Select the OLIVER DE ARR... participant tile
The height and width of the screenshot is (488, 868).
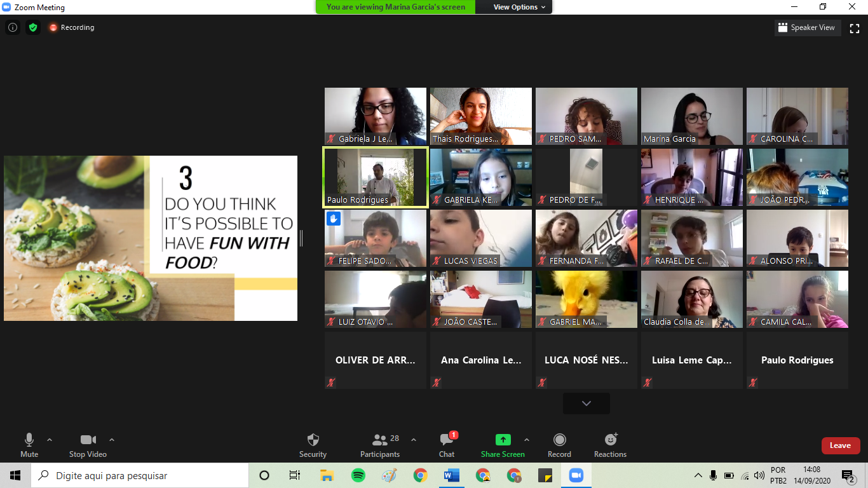point(376,360)
